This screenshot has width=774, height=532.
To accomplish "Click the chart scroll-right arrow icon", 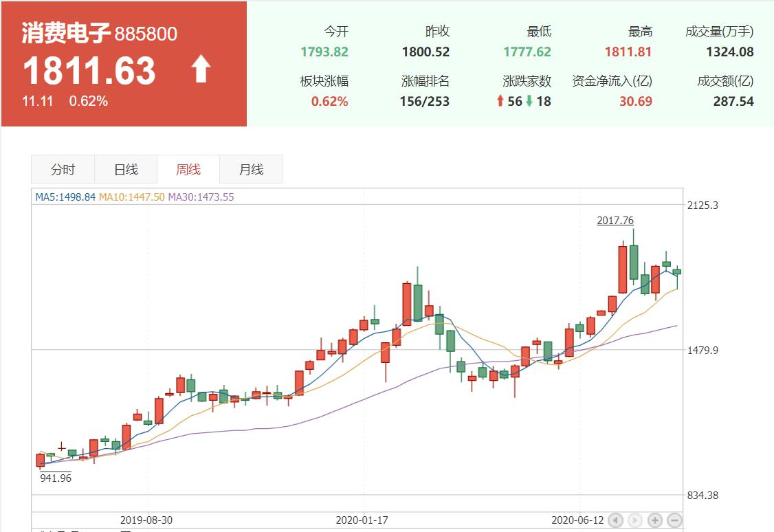I will 634,520.
